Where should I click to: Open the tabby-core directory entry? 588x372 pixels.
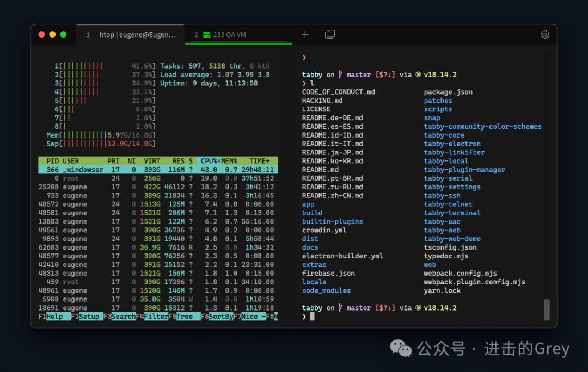(444, 135)
